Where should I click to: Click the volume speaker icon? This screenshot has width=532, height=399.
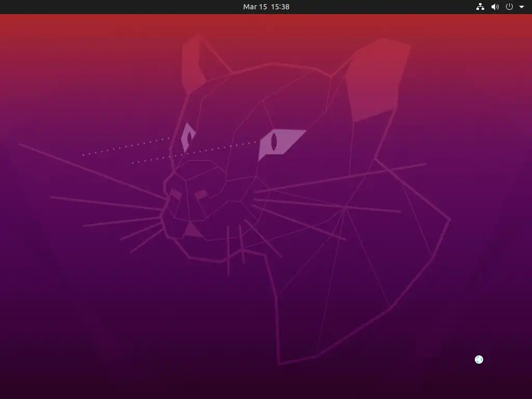tap(495, 7)
